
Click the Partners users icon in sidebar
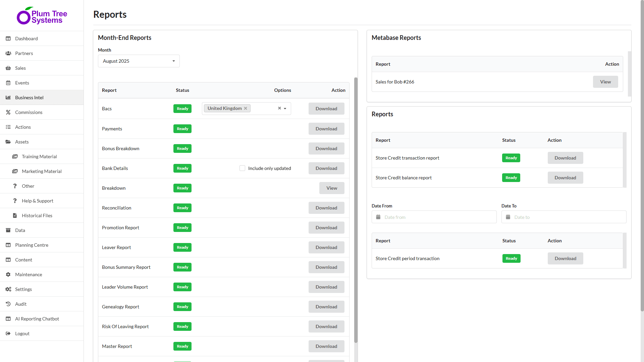[8, 53]
